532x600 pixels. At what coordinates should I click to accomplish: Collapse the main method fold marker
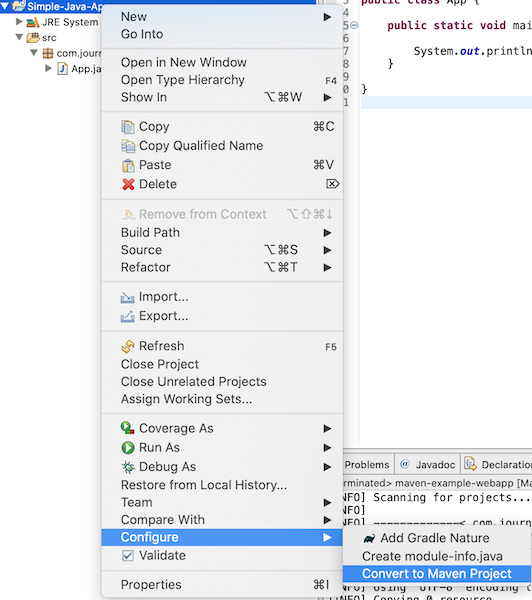(x=354, y=25)
